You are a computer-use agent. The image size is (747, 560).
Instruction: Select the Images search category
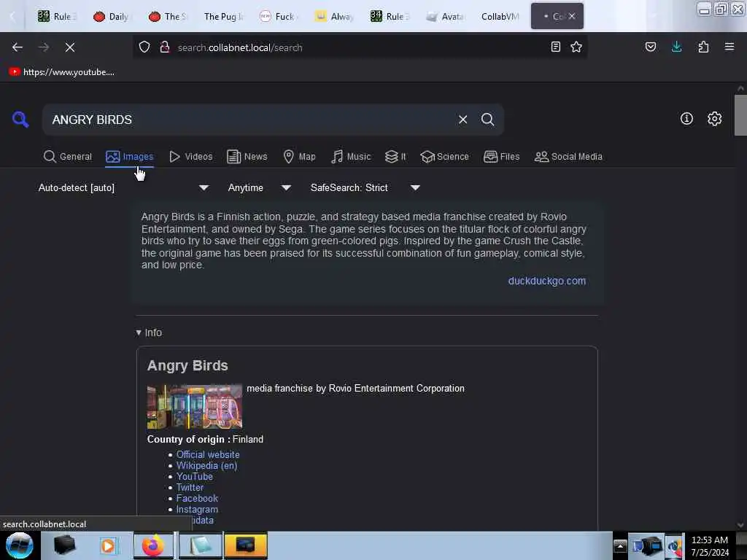pyautogui.click(x=130, y=157)
